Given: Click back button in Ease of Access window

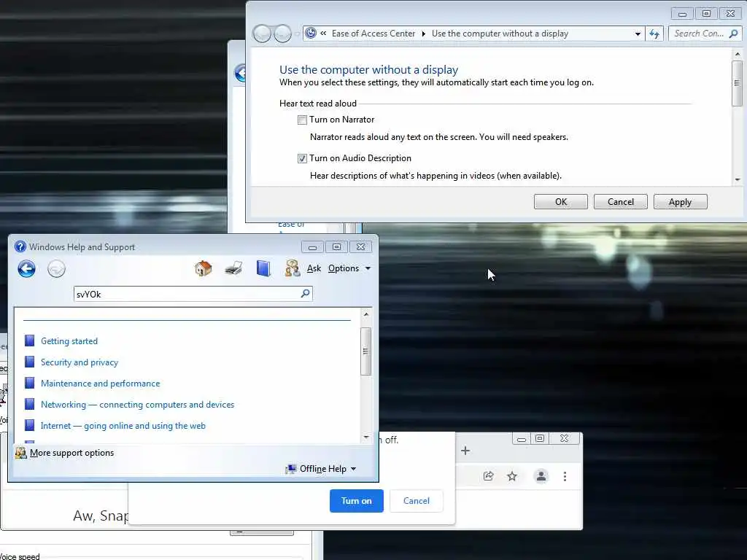Looking at the screenshot, I should tap(262, 34).
